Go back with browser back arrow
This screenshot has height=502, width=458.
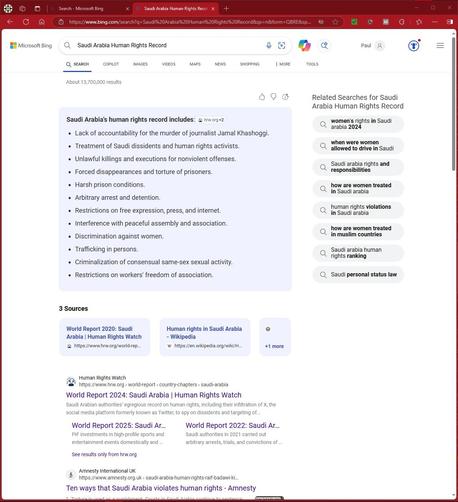click(x=10, y=22)
